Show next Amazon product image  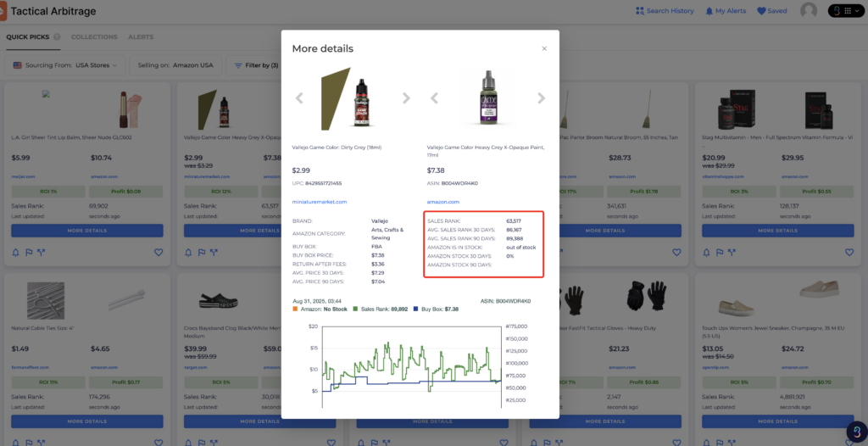pyautogui.click(x=541, y=98)
